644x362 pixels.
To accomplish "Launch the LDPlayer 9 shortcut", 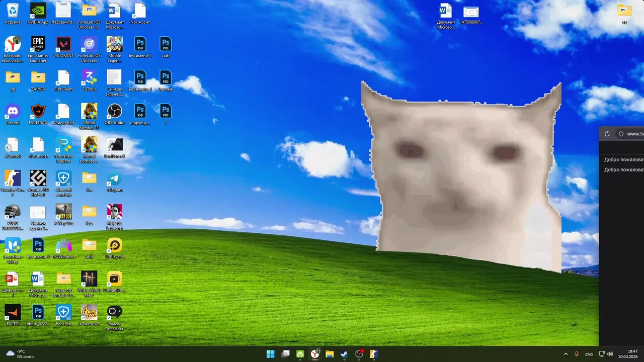I will [115, 248].
